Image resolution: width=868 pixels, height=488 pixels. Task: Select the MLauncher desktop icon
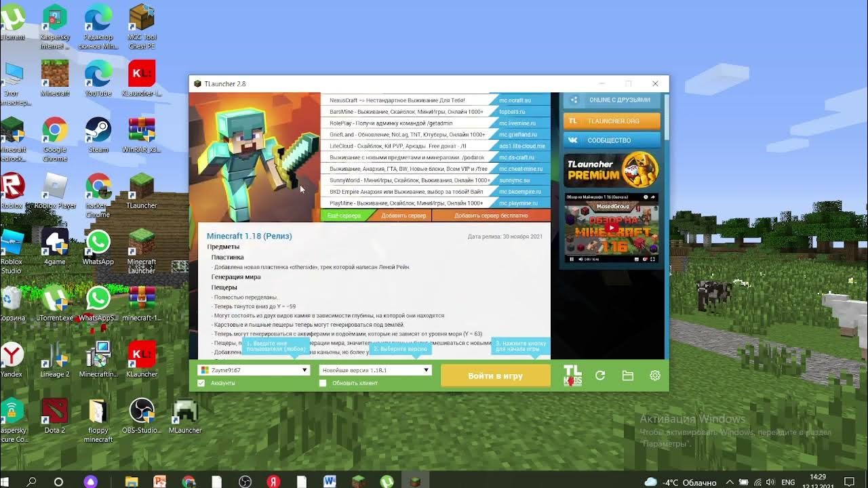click(x=185, y=416)
